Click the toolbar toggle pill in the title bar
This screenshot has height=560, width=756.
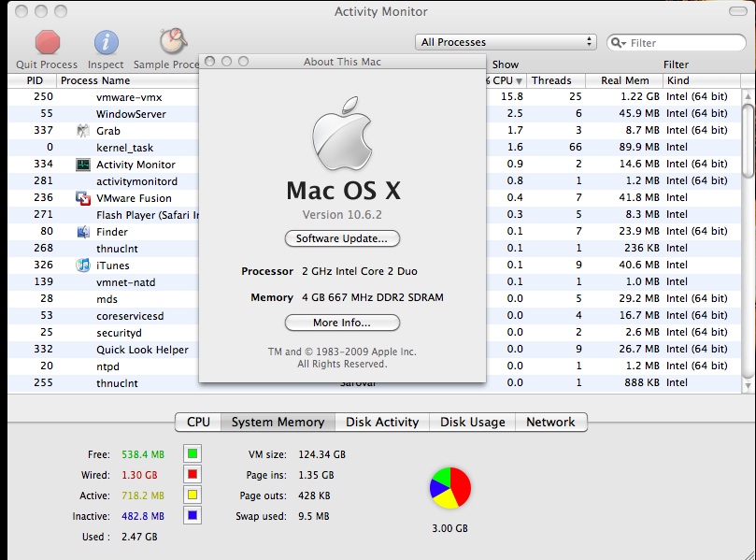tap(737, 11)
